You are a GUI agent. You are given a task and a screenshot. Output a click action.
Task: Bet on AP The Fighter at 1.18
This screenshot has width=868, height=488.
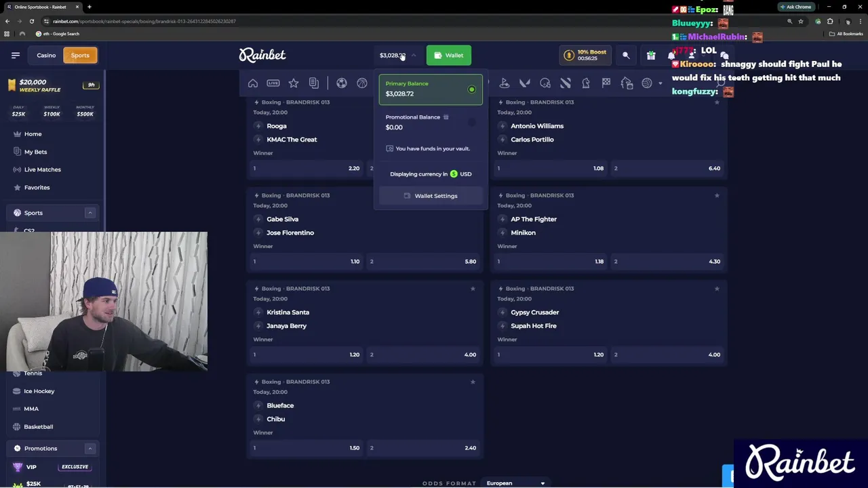pyautogui.click(x=551, y=262)
